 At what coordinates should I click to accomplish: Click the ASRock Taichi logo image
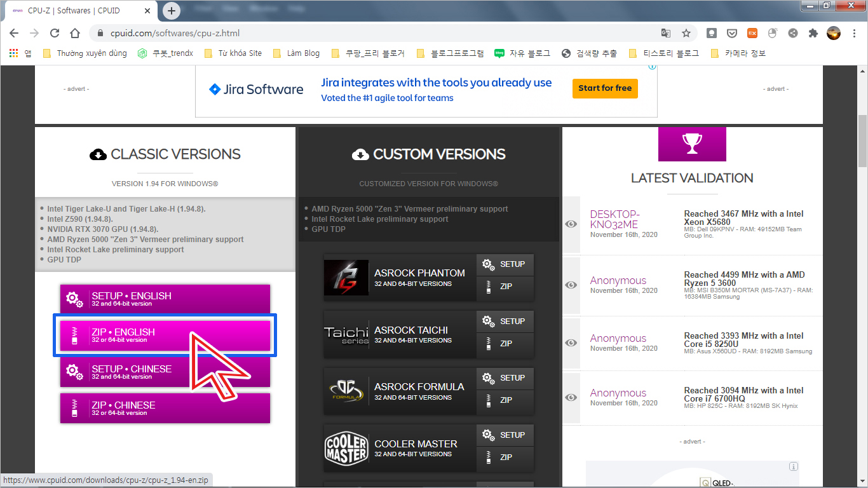[346, 334]
